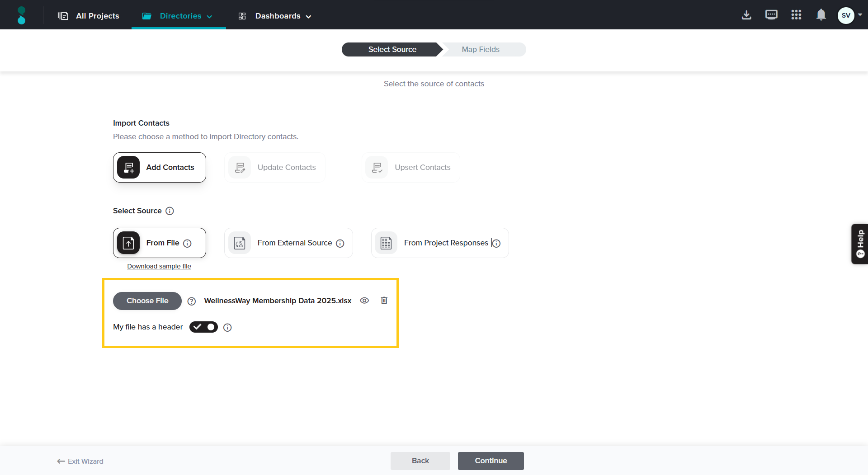The width and height of the screenshot is (868, 475).
Task: Switch to the Map Fields step
Action: coord(480,50)
